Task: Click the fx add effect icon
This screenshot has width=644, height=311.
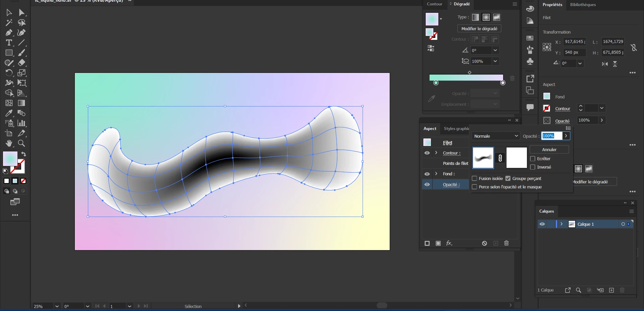Action: pyautogui.click(x=449, y=243)
